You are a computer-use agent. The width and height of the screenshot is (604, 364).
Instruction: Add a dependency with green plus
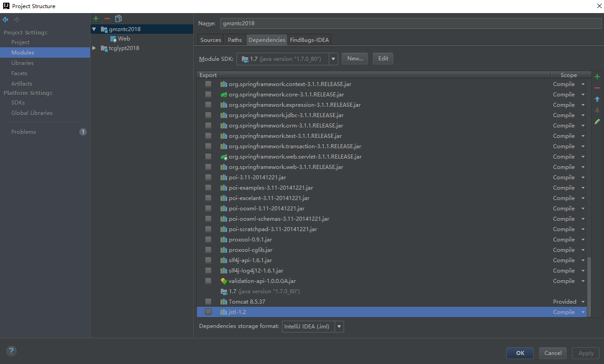[597, 77]
